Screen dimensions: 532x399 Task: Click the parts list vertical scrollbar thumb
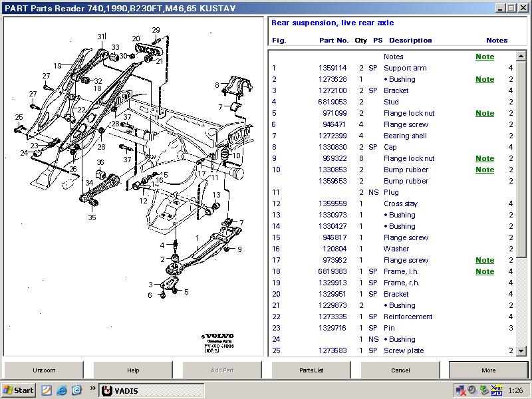[521, 160]
